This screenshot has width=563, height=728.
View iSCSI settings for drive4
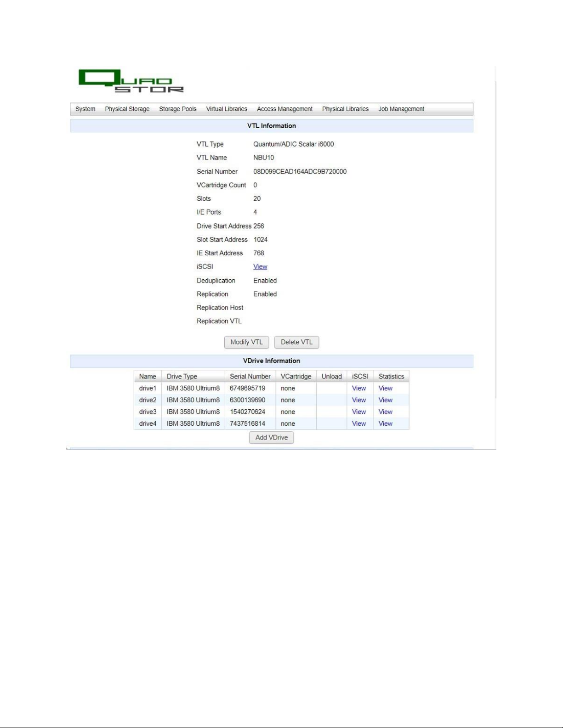359,423
